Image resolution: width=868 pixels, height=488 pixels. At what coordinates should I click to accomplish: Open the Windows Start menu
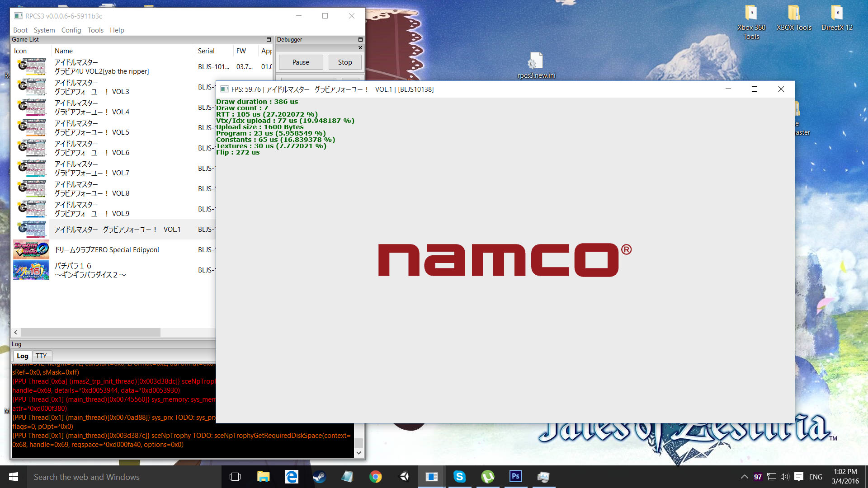(14, 477)
